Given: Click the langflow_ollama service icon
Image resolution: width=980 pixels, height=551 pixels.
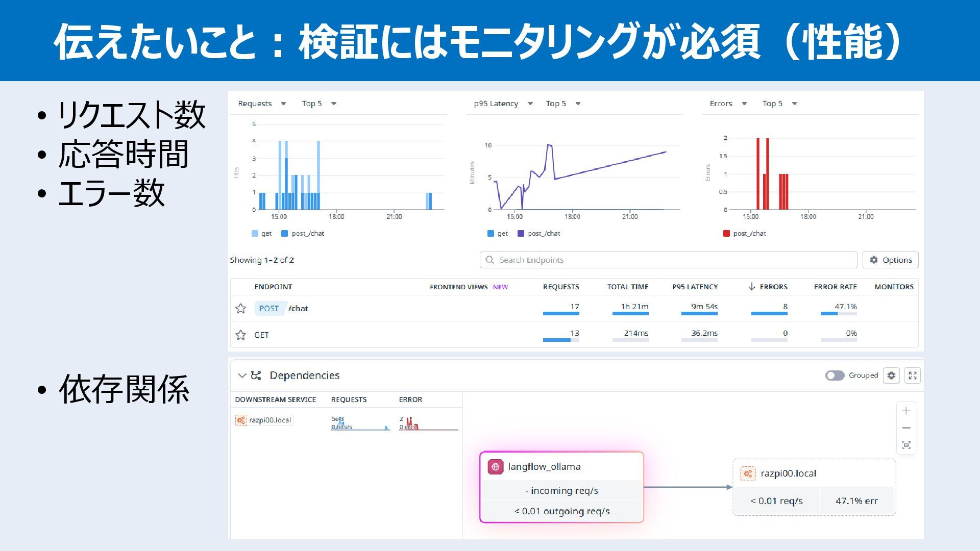Looking at the screenshot, I should [495, 467].
